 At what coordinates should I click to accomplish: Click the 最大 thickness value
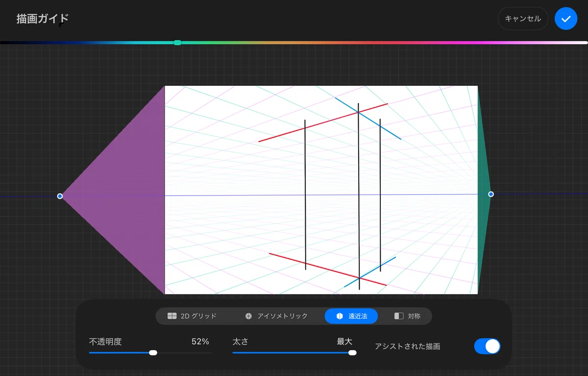344,342
